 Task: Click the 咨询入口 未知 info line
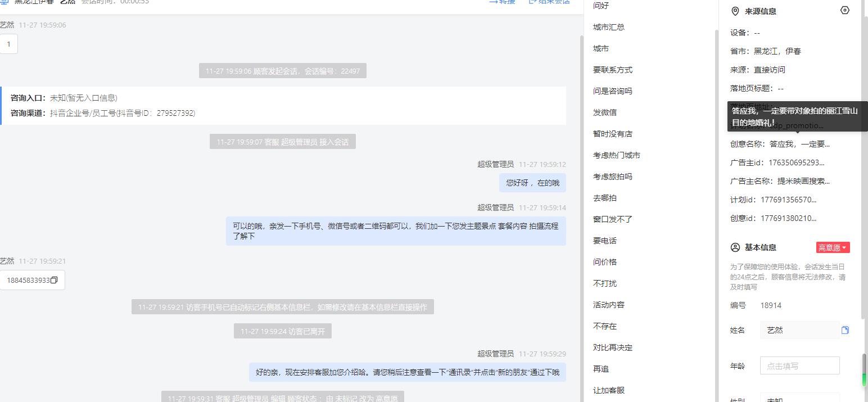click(64, 98)
